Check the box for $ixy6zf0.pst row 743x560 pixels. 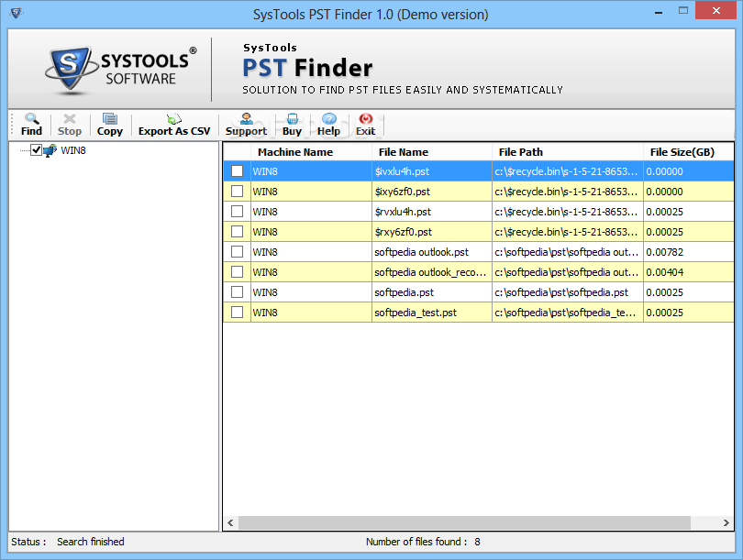pos(237,192)
